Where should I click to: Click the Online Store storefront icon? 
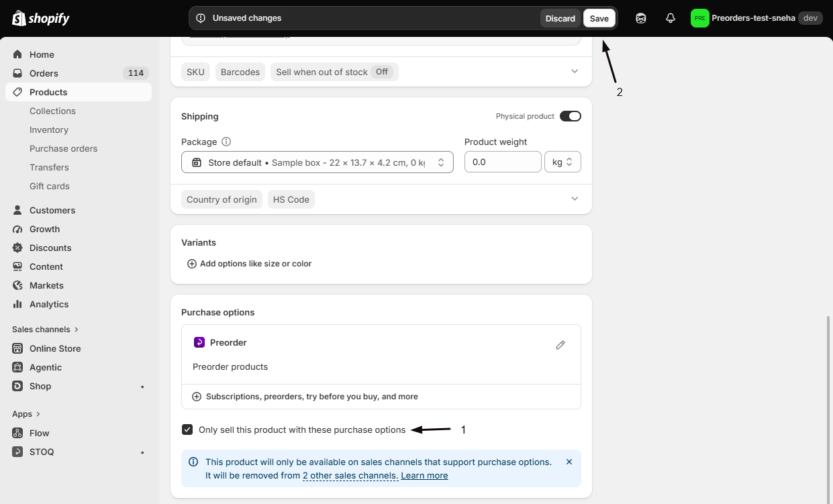pyautogui.click(x=17, y=348)
